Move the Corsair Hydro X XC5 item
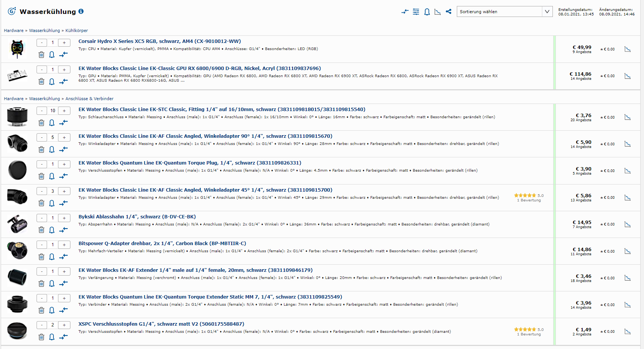Screen dimensions: 644x349 coord(63,55)
